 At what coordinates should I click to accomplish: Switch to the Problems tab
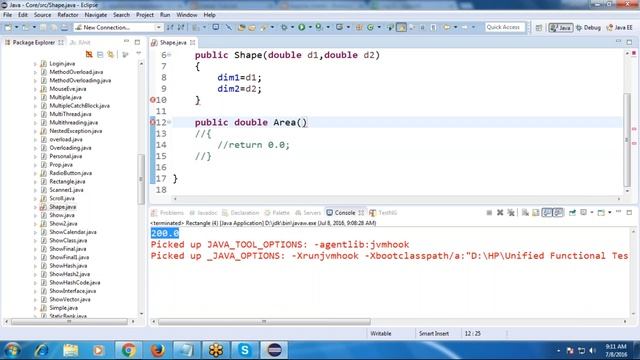pos(168,213)
